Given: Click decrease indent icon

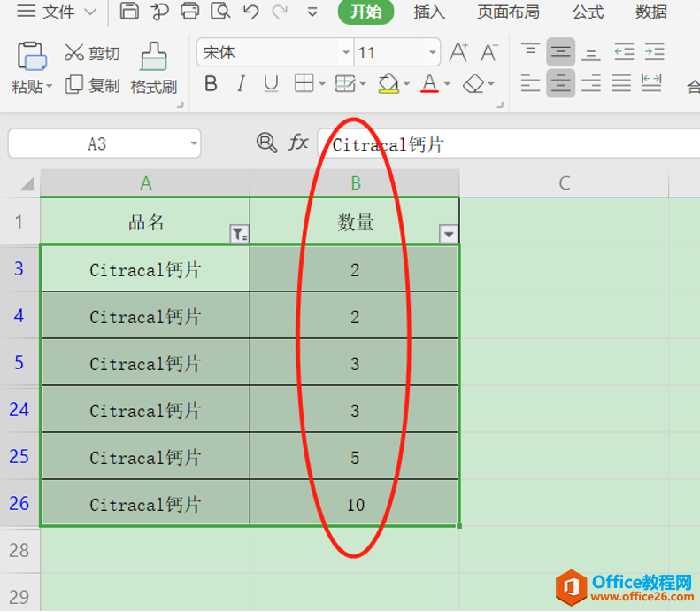Looking at the screenshot, I should [x=624, y=52].
